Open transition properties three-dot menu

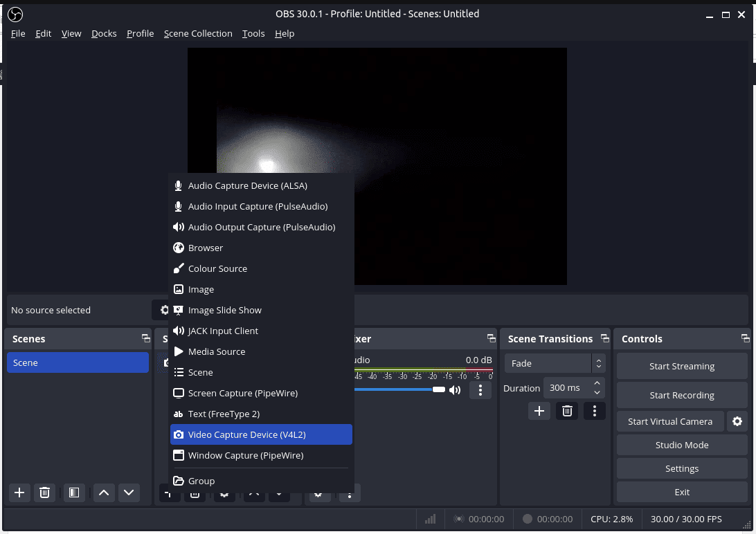coord(595,411)
